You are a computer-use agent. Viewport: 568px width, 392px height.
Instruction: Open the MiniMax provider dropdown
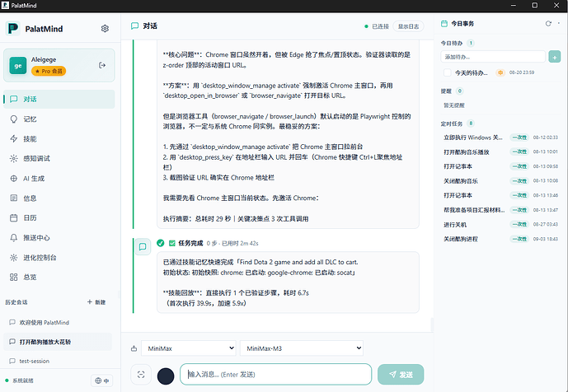point(188,348)
